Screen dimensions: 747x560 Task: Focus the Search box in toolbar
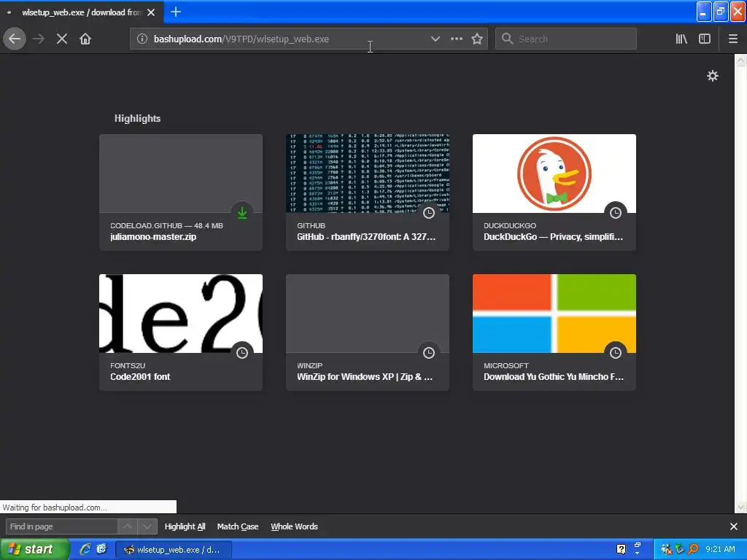tap(566, 39)
